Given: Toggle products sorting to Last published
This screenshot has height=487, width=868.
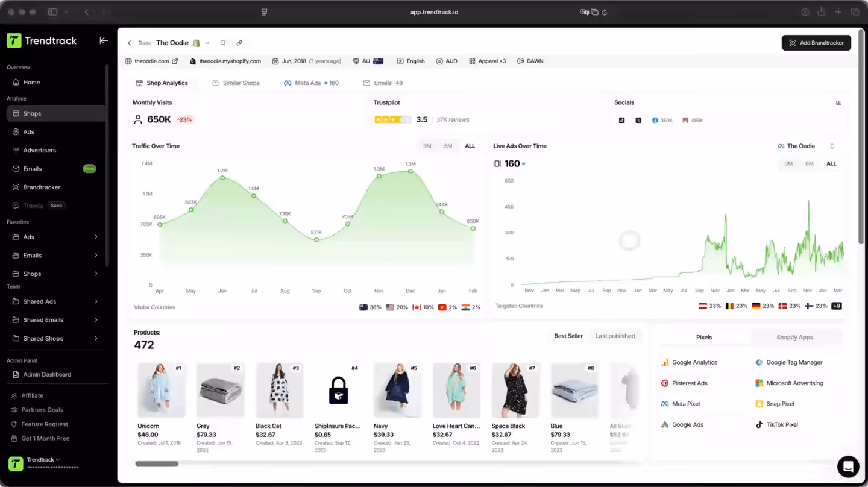Looking at the screenshot, I should pyautogui.click(x=615, y=336).
